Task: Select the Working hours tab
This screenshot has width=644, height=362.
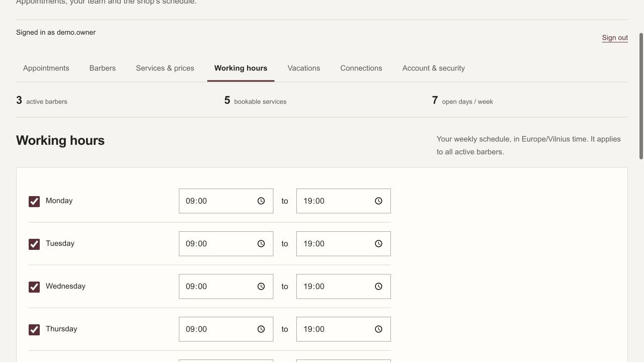Action: tap(241, 68)
